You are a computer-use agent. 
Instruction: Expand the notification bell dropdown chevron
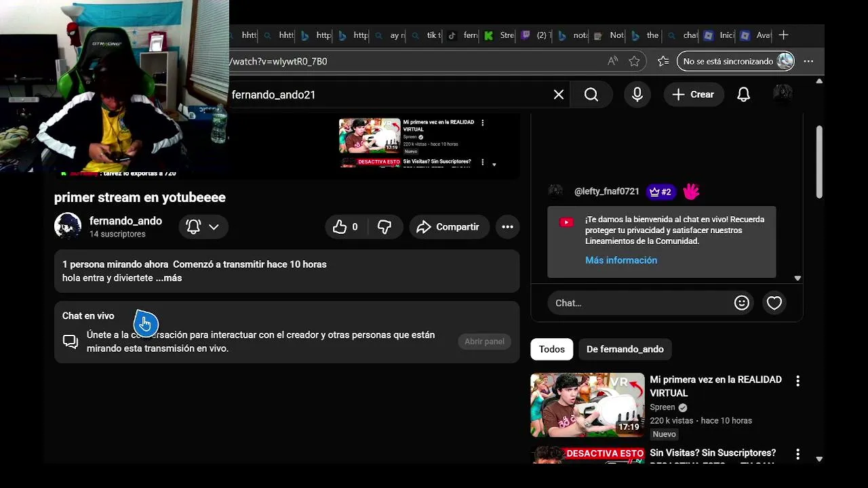coord(214,227)
